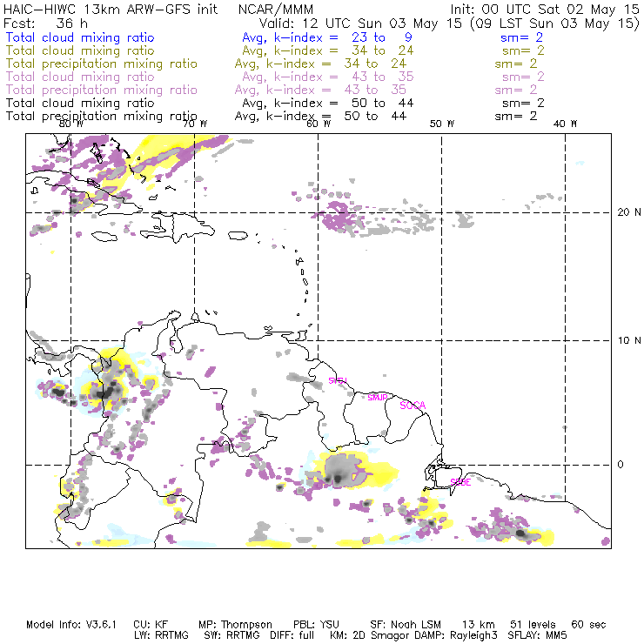The image size is (644, 644).
Task: Click the Fcst: 36 h forecast hour text
Action: 45,23
